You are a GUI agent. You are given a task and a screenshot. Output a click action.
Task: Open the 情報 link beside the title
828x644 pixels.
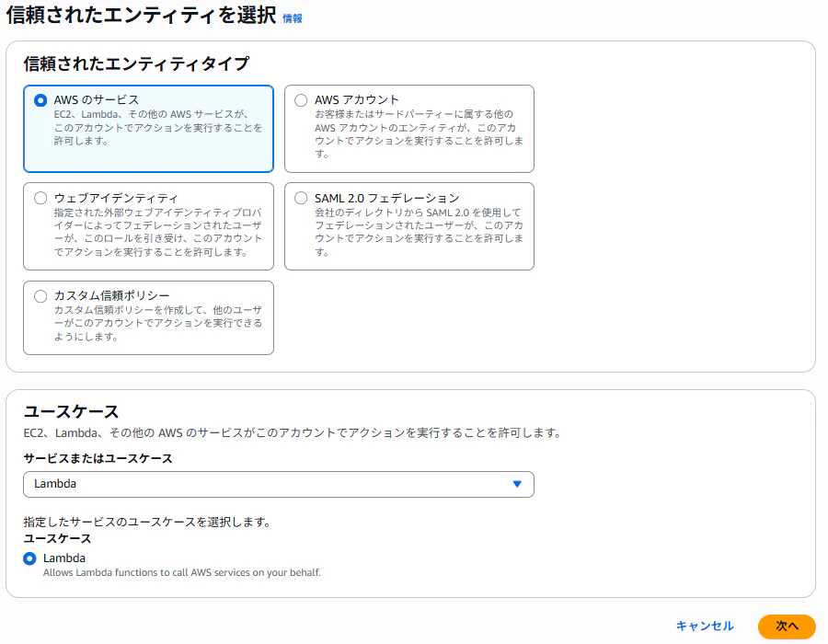(292, 18)
